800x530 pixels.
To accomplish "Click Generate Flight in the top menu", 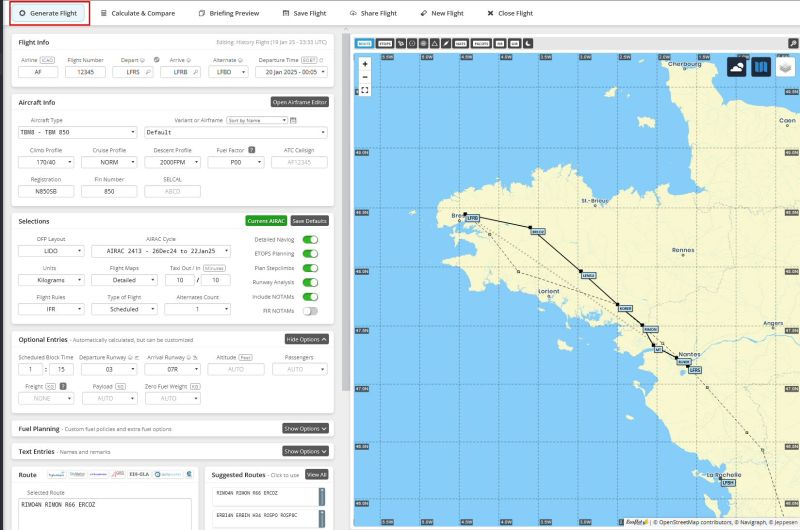I will pos(49,13).
